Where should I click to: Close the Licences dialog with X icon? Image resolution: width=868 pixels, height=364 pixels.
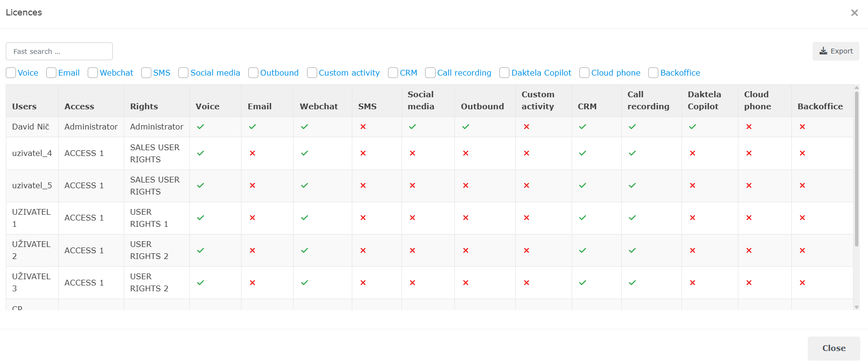[x=854, y=13]
